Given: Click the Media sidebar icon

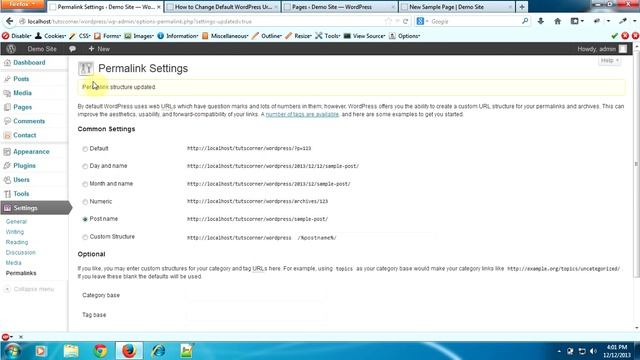Looking at the screenshot, I should 7,93.
